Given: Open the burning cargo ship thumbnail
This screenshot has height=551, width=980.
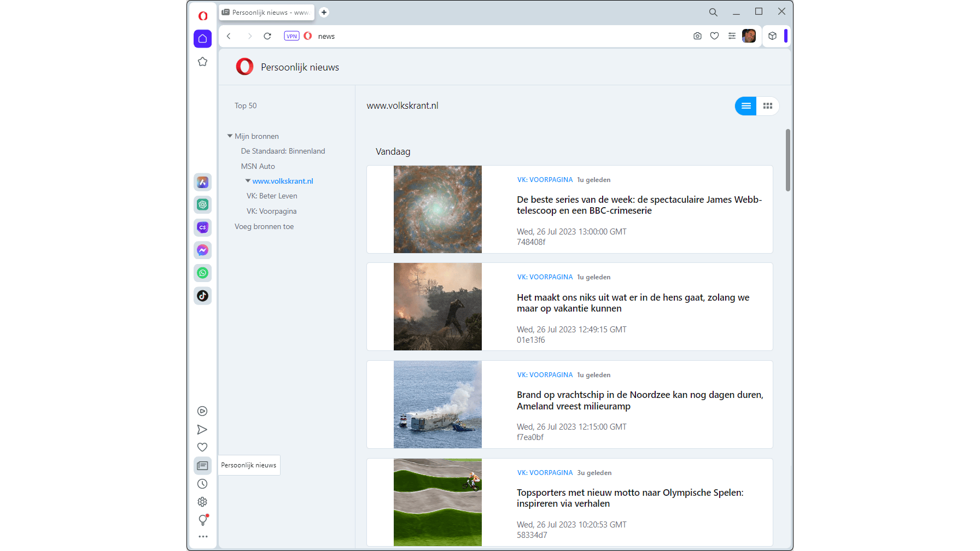Looking at the screenshot, I should (437, 405).
